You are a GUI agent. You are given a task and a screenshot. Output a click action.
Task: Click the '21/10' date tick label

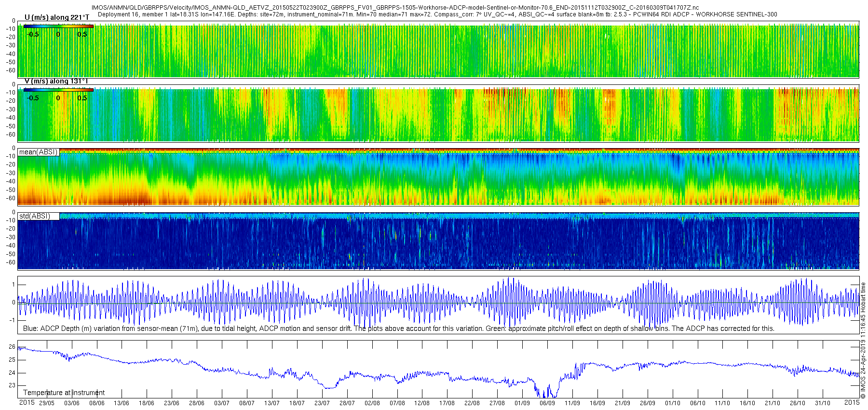click(x=773, y=403)
